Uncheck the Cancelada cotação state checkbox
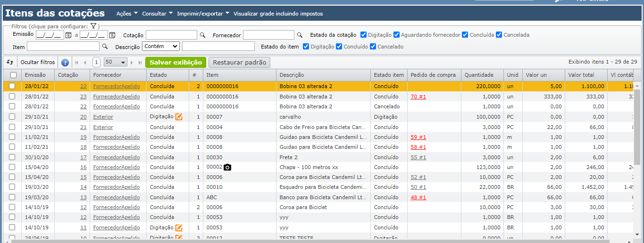The width and height of the screenshot is (644, 243). click(499, 35)
